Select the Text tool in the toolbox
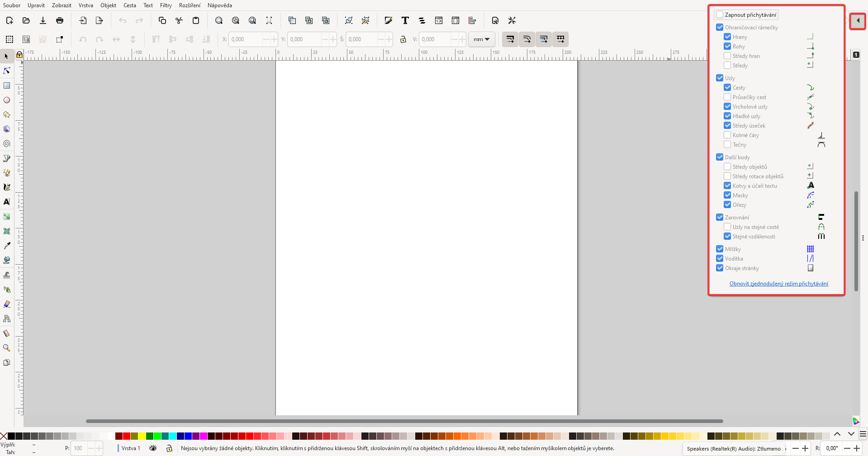Viewport: 868px width, 456px height. tap(7, 202)
